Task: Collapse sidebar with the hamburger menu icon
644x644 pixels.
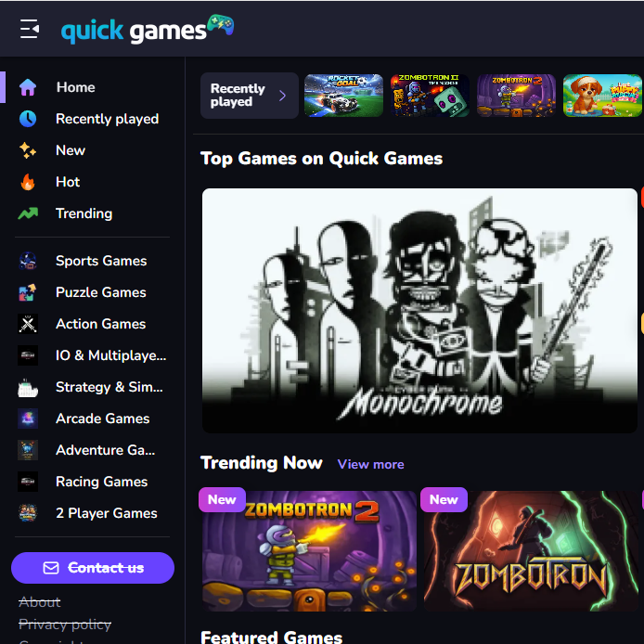Action: [x=30, y=29]
